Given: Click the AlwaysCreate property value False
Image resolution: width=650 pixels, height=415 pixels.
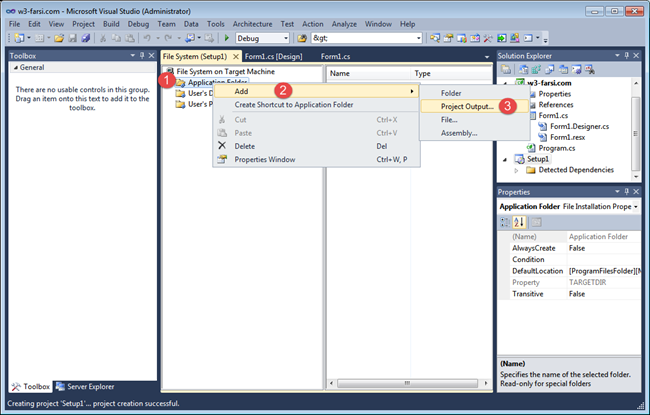Looking at the screenshot, I should (604, 248).
